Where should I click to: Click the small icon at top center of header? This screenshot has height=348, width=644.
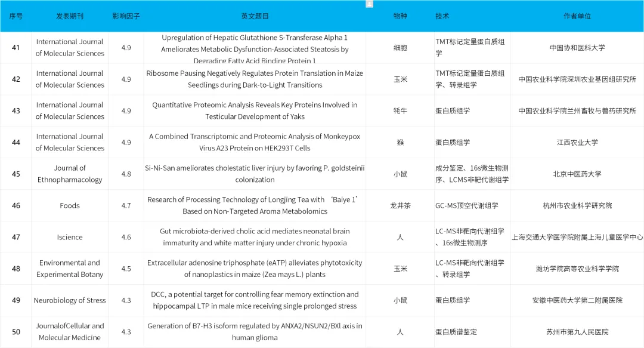[x=370, y=4]
